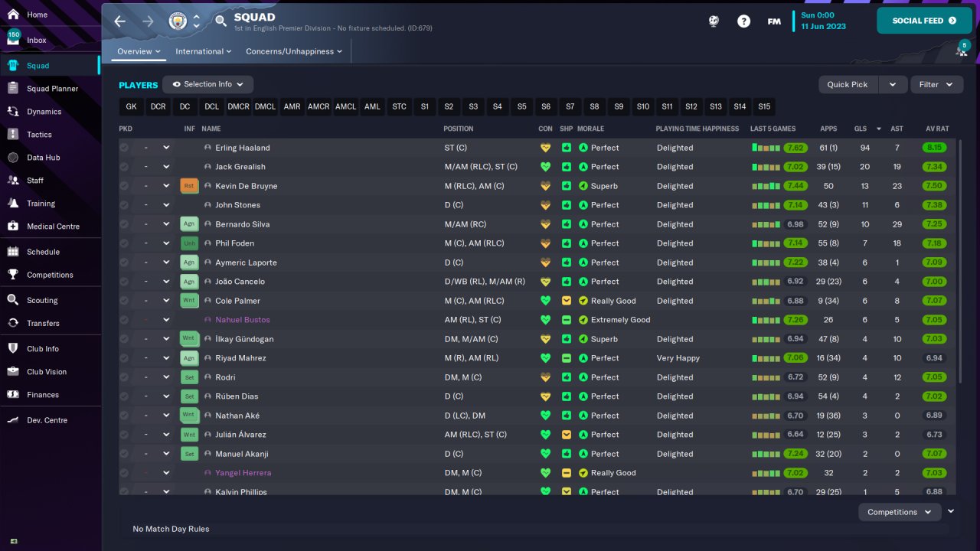Expand the Selection Info dropdown
The width and height of the screenshot is (980, 551).
tap(208, 84)
